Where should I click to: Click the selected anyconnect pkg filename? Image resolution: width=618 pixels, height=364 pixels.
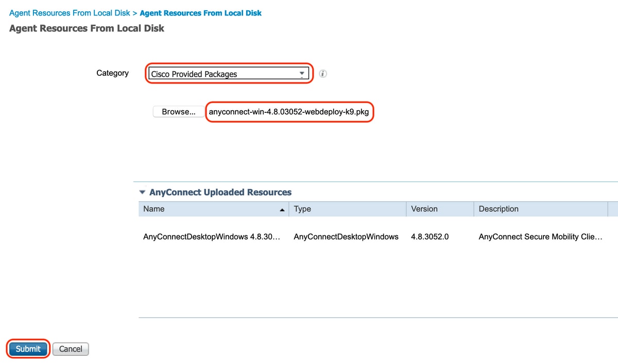click(x=289, y=112)
